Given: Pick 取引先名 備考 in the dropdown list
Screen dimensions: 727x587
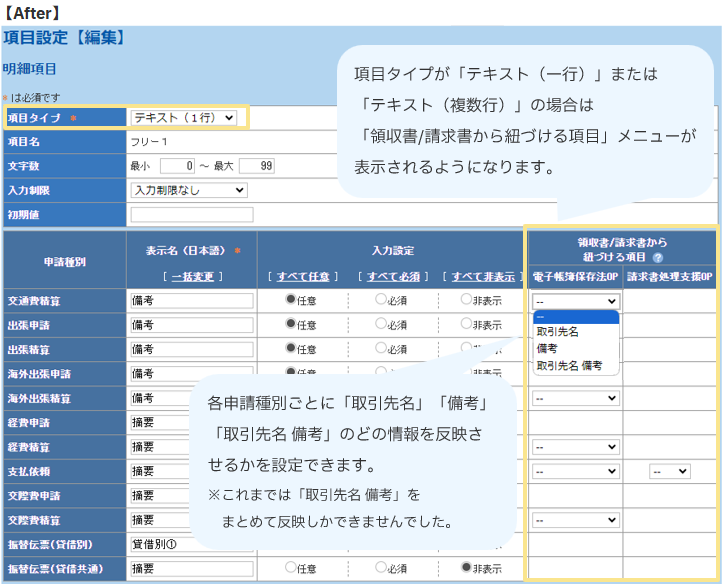Looking at the screenshot, I should coord(570,366).
